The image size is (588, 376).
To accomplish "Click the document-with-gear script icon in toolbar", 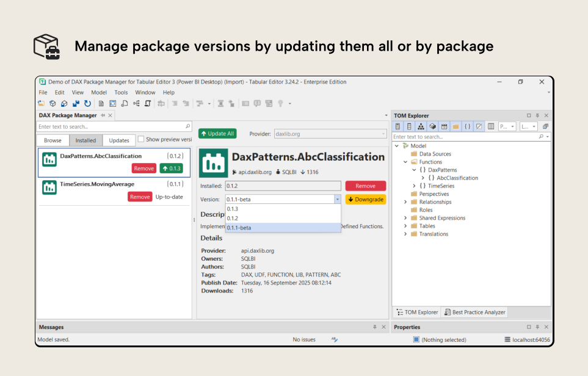I will [x=125, y=104].
